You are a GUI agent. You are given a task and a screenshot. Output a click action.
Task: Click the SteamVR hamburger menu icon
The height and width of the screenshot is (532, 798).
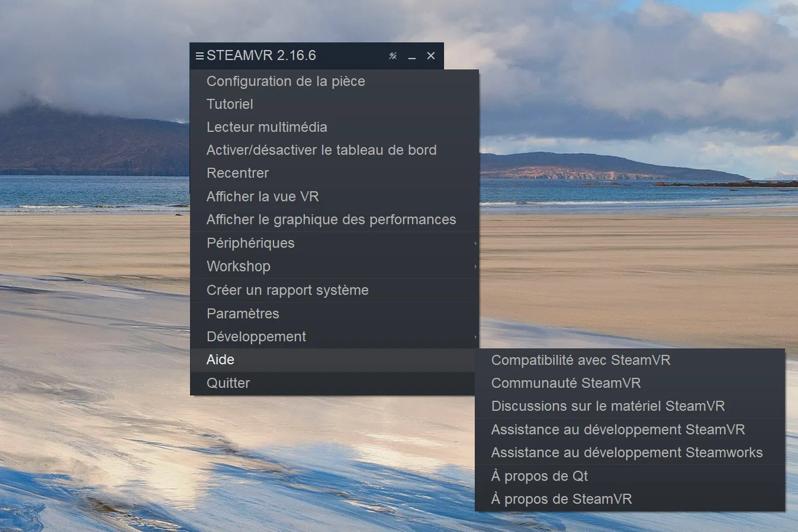199,56
